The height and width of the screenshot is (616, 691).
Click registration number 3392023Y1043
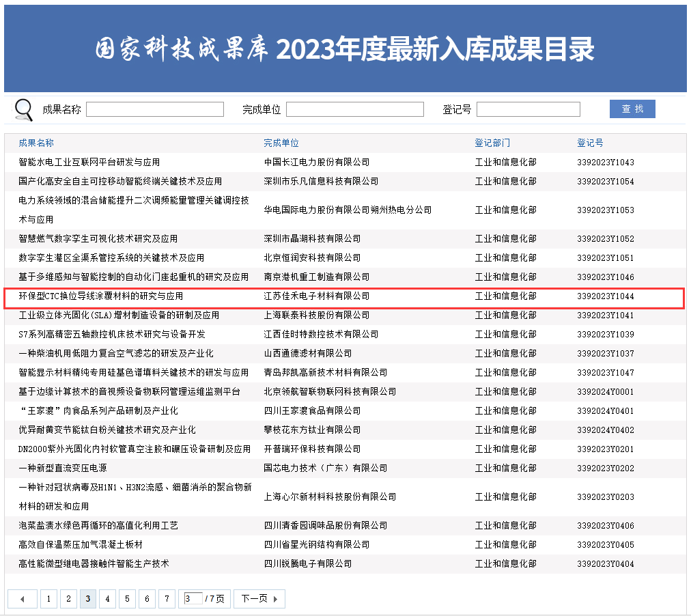tap(606, 162)
